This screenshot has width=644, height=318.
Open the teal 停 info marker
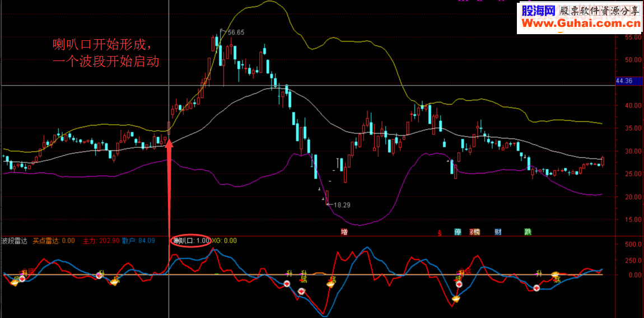(458, 232)
